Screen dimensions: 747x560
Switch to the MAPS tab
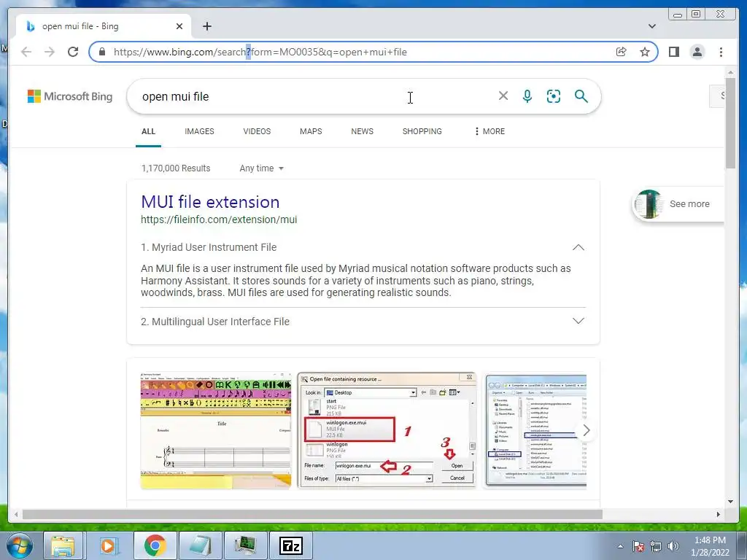point(311,131)
